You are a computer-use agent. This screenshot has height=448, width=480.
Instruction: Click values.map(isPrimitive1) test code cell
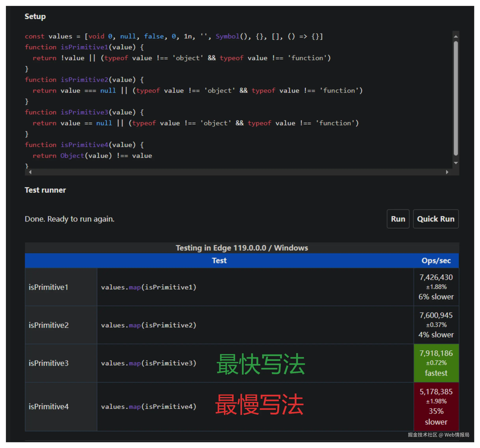coord(149,287)
